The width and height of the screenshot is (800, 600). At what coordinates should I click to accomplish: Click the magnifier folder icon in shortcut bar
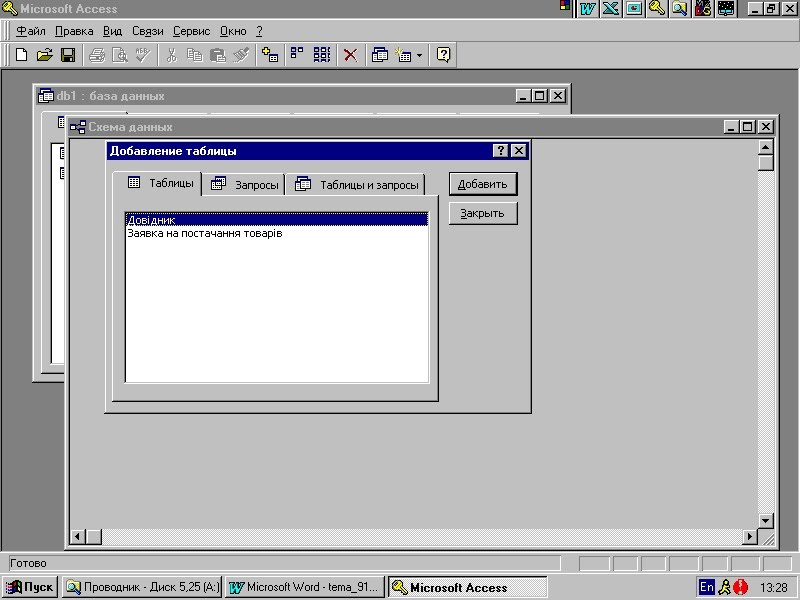pos(680,9)
